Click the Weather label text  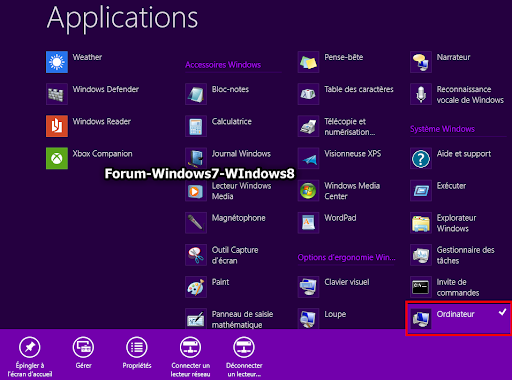(87, 57)
